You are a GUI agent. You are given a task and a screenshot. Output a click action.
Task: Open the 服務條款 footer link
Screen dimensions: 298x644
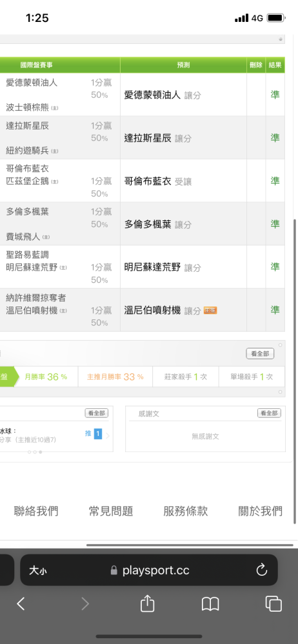tap(186, 511)
